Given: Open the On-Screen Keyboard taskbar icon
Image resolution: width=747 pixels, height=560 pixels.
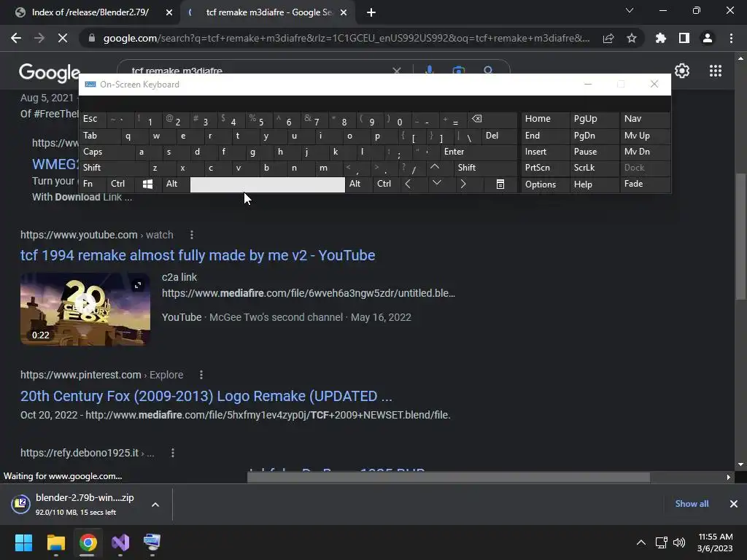Looking at the screenshot, I should pos(152,542).
